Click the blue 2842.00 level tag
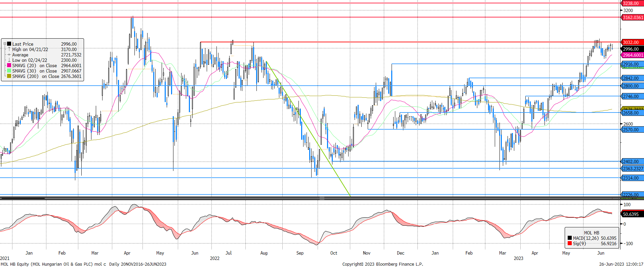644x267 pixels. tap(632, 78)
